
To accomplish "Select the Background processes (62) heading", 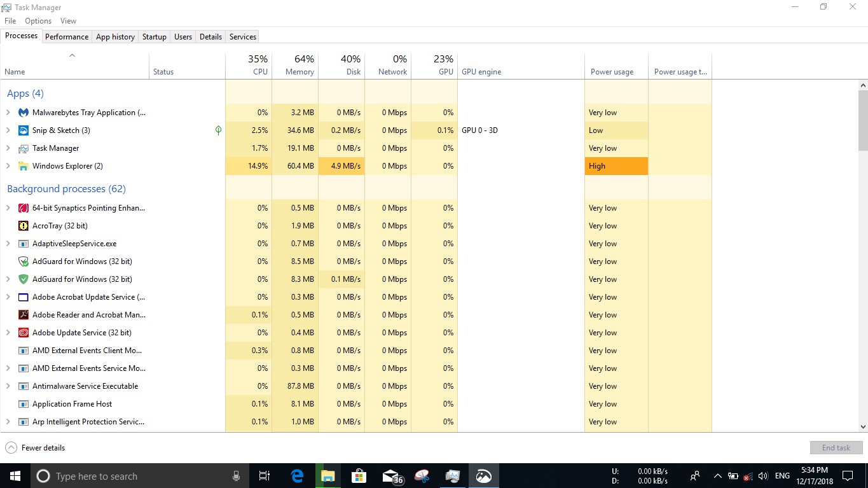I will pyautogui.click(x=66, y=189).
